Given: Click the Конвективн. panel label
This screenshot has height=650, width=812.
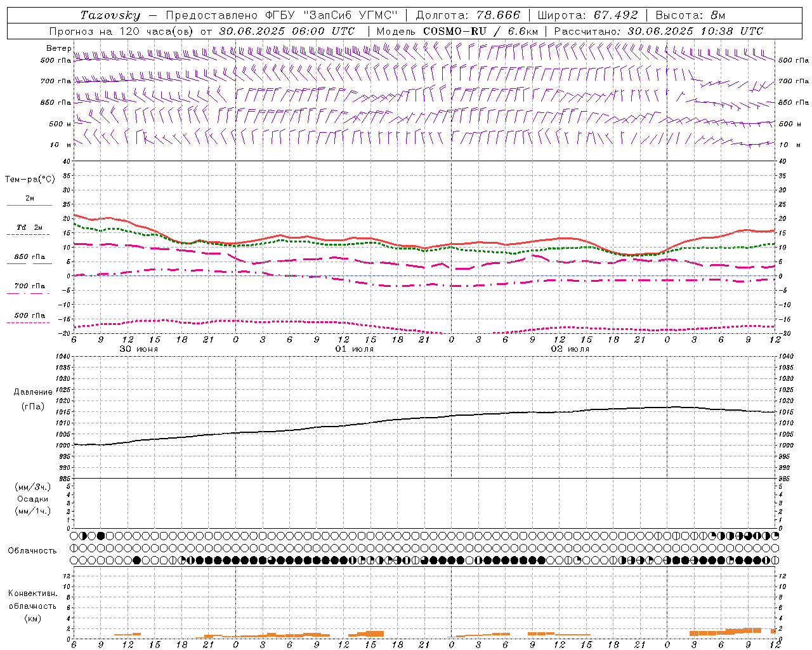Looking at the screenshot, I should [x=32, y=594].
